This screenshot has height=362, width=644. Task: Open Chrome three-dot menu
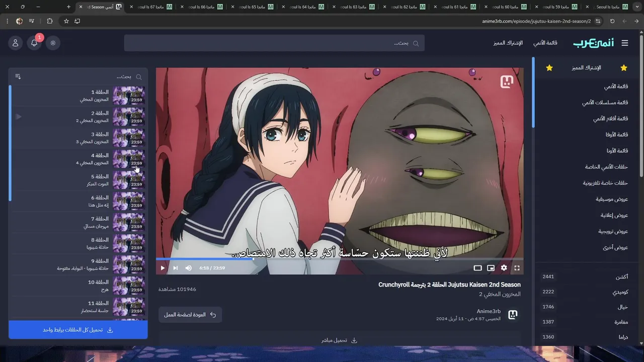(x=7, y=21)
